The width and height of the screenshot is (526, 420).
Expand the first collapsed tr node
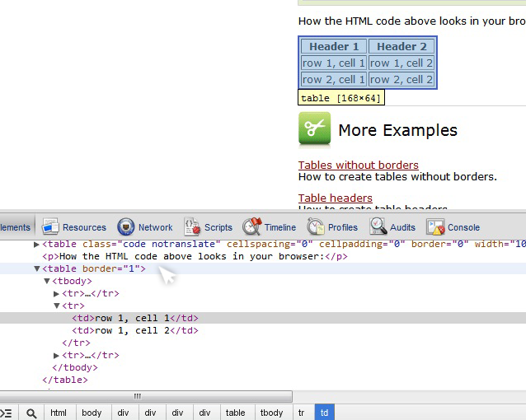[x=56, y=294]
